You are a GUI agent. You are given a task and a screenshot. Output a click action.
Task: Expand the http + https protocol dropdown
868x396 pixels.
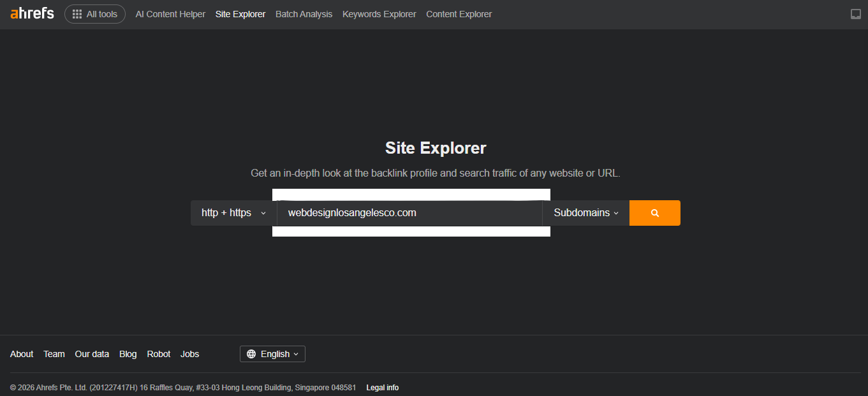[x=233, y=213]
